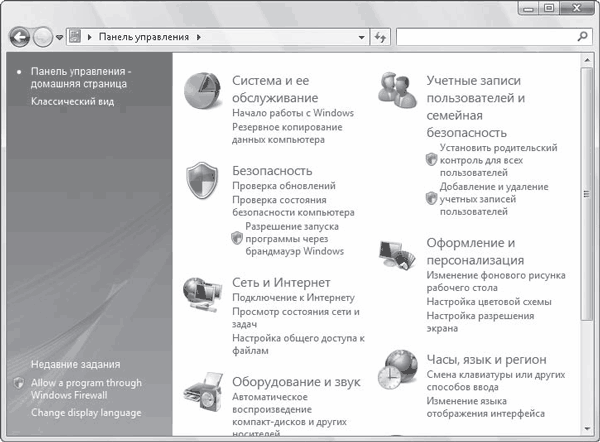
Task: Click Подключение к Интернету link
Action: [x=293, y=297]
